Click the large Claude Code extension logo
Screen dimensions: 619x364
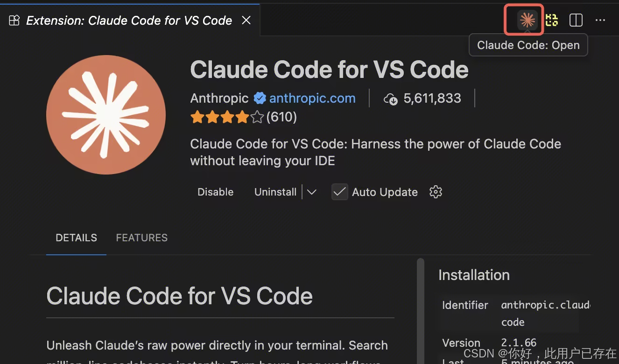tap(106, 115)
